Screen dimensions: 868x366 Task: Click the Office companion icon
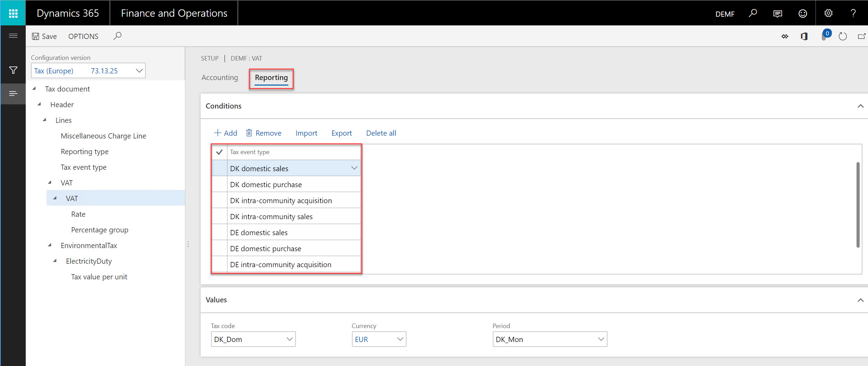point(804,36)
